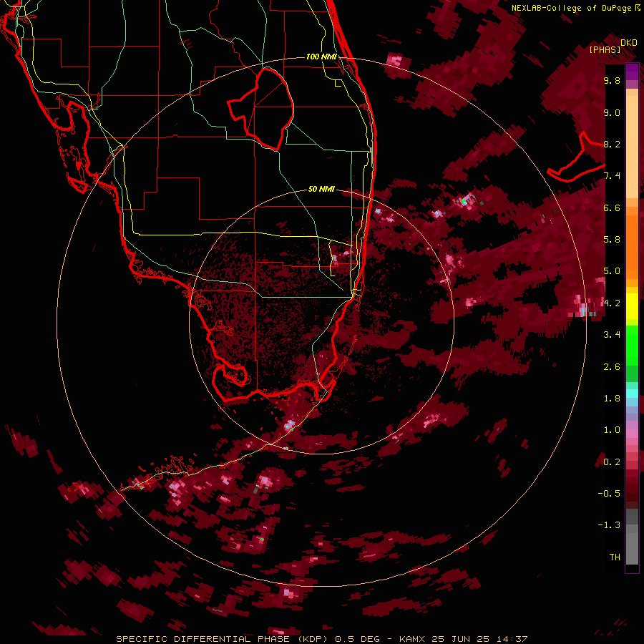Click the 6.6 legend value

612,208
